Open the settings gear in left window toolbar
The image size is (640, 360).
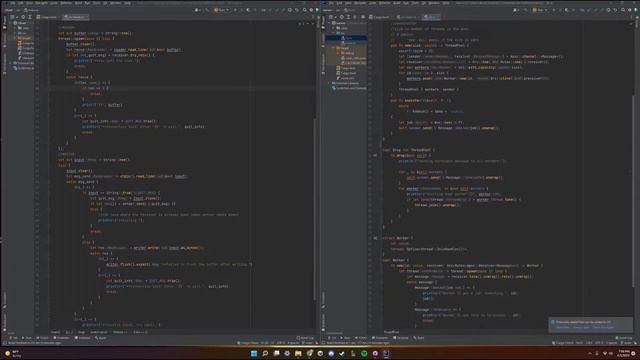pyautogui.click(x=311, y=10)
